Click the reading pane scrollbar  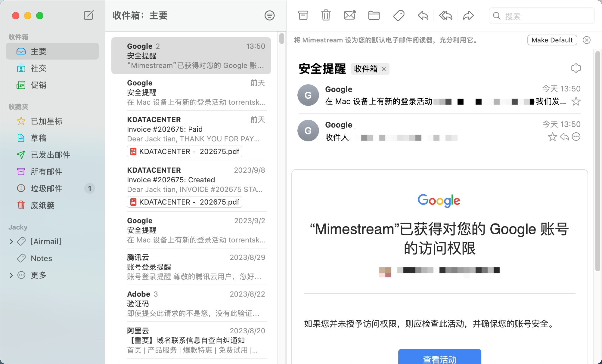tap(598, 161)
